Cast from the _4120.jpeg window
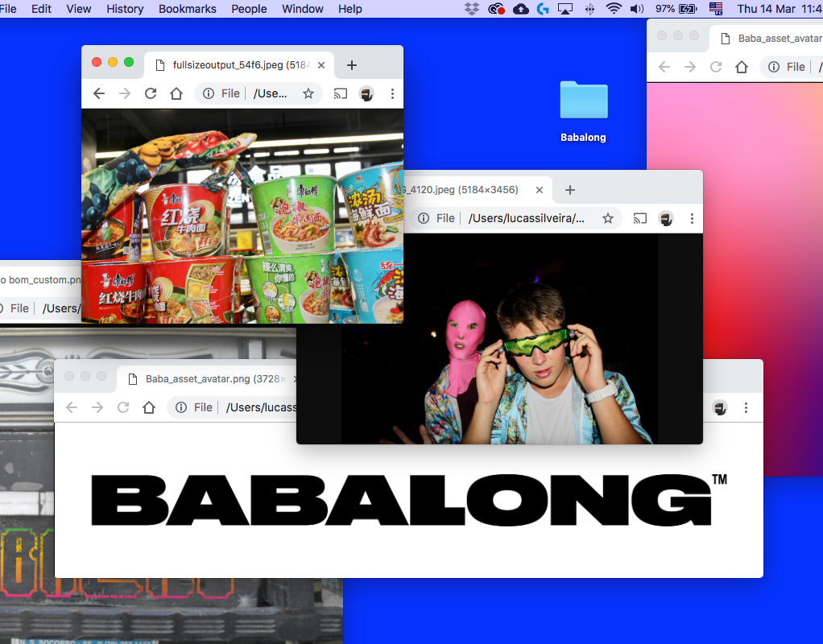 pyautogui.click(x=640, y=218)
